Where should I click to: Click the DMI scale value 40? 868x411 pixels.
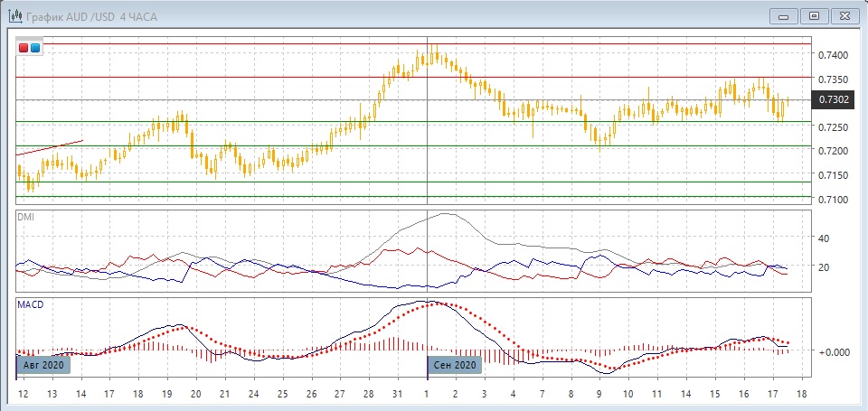pyautogui.click(x=824, y=238)
